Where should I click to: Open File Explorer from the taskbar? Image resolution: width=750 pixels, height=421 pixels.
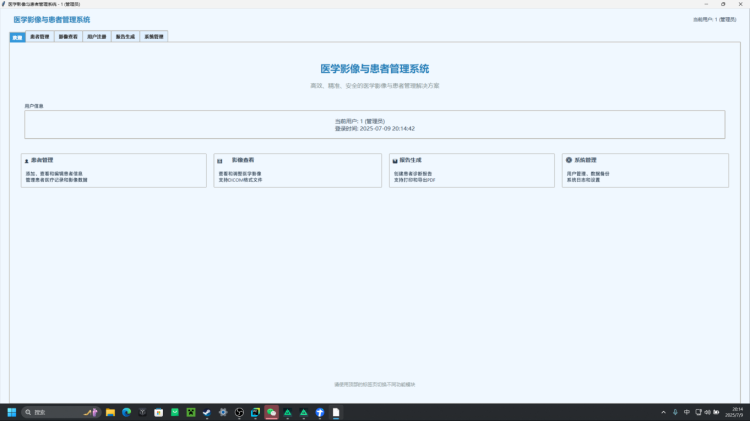(x=111, y=412)
